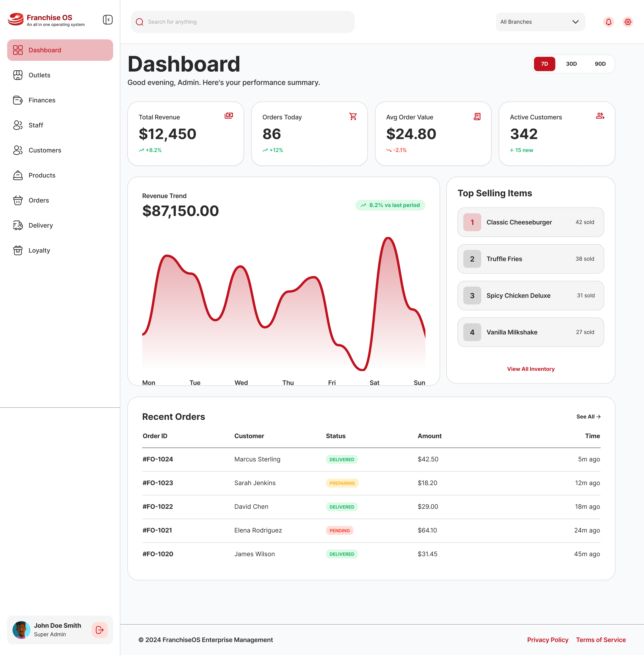Click the Orders Today cart icon
Screen dimensions: 644x655
click(x=353, y=116)
